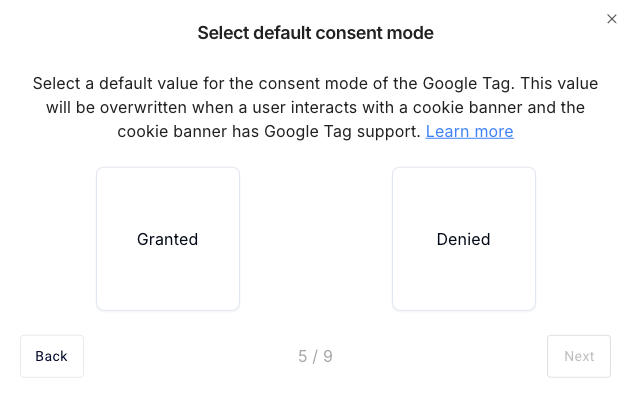Select the Denied consent option
This screenshot has height=395, width=632.
(x=464, y=239)
